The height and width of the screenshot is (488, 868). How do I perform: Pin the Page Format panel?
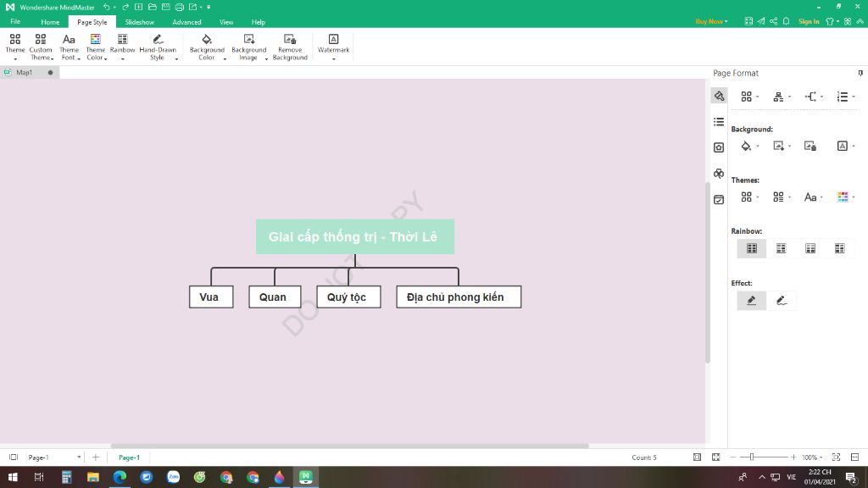point(860,73)
